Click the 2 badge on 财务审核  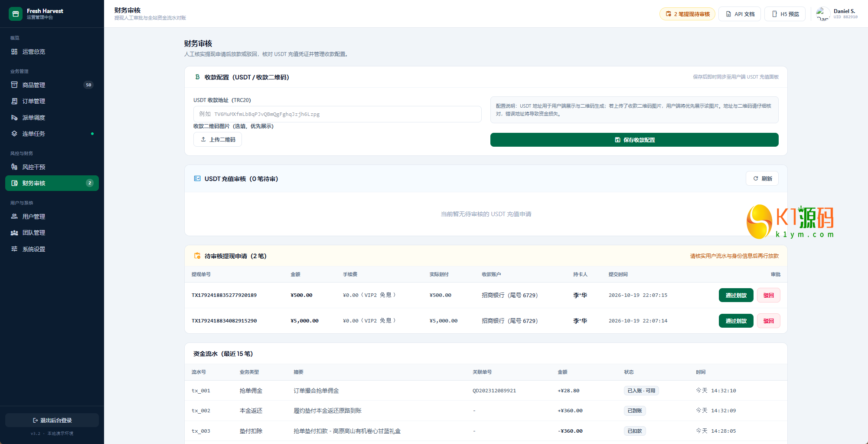(90, 183)
